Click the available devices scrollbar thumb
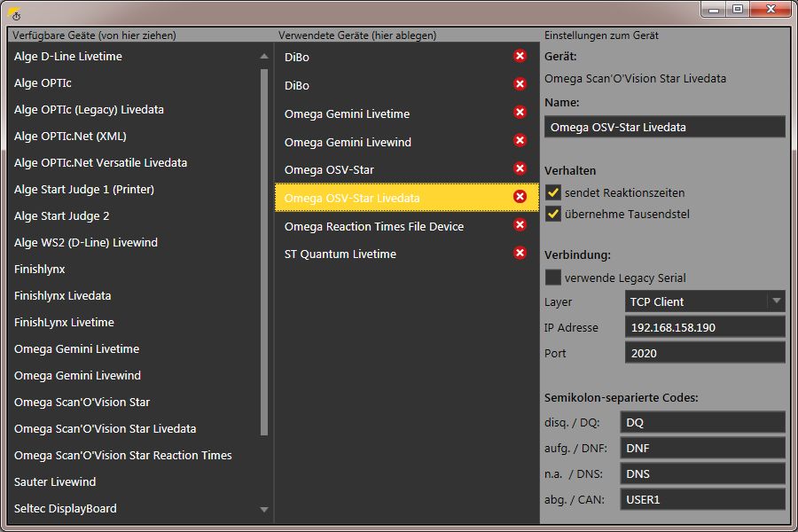 tap(263, 252)
